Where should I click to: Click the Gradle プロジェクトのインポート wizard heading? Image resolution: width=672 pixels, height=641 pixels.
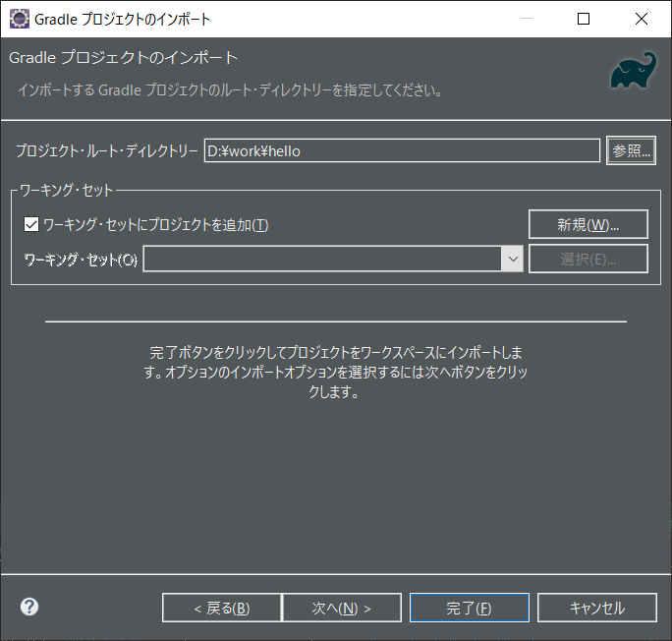point(123,57)
